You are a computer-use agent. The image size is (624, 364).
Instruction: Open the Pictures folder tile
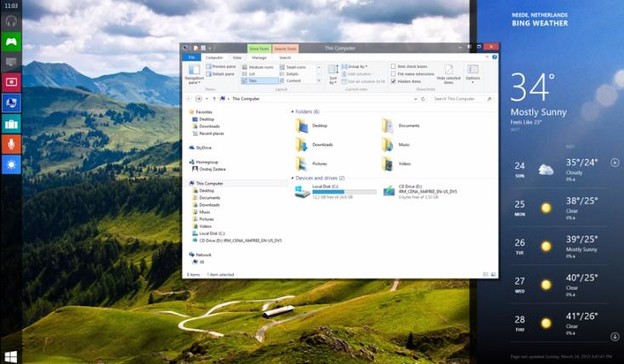pyautogui.click(x=312, y=164)
